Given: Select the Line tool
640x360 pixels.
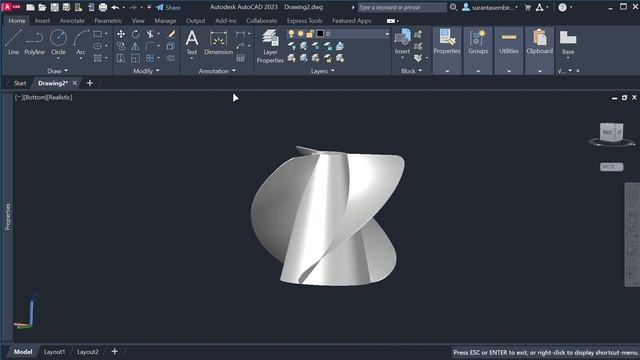Looking at the screenshot, I should 13,42.
